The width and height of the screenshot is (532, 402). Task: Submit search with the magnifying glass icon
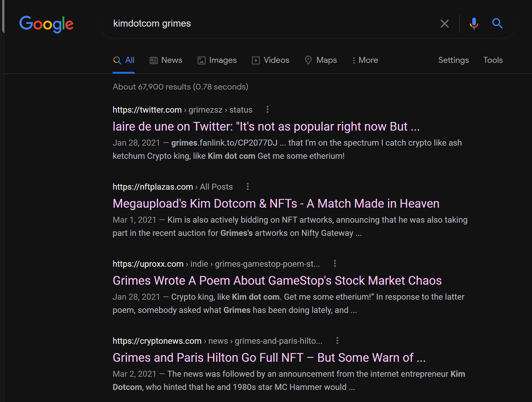pos(498,23)
